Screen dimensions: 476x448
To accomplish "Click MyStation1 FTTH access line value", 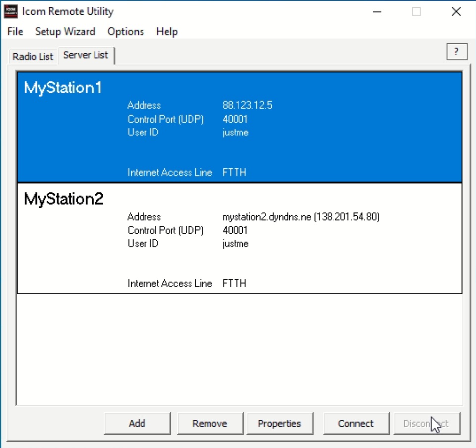I will 235,172.
